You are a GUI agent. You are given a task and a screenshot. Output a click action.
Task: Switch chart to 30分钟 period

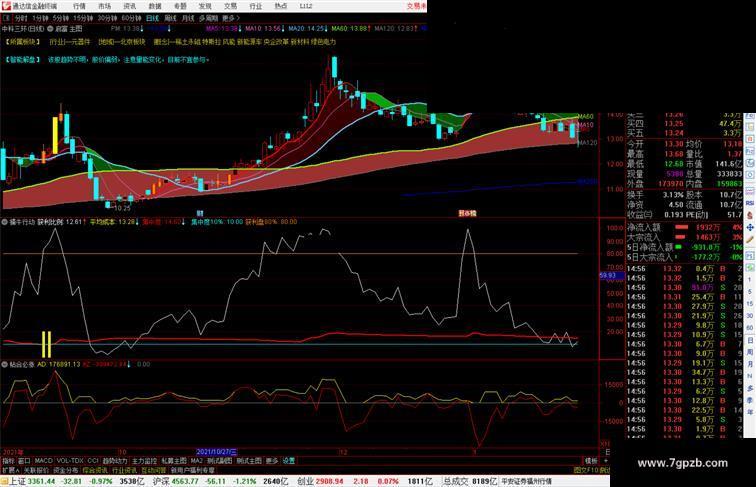coord(107,18)
